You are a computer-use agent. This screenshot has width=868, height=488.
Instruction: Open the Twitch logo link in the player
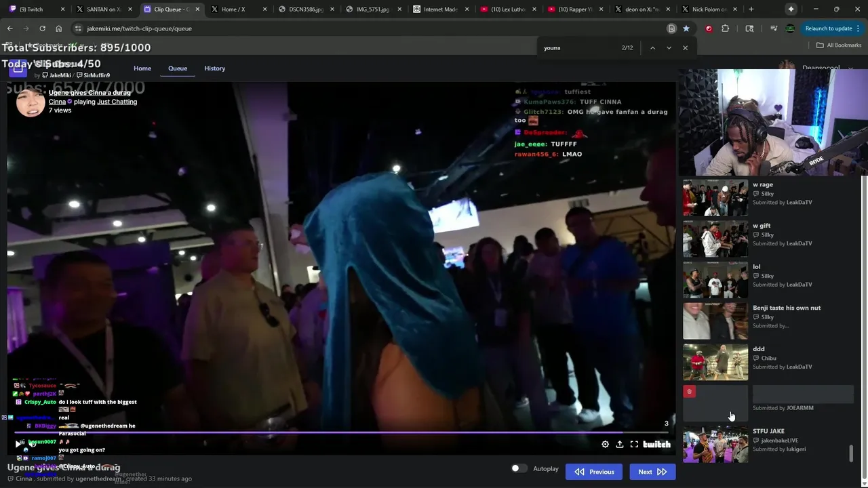pos(656,444)
